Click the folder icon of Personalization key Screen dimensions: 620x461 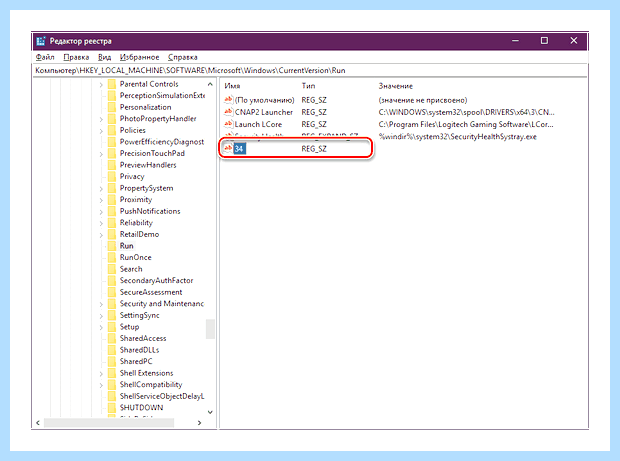click(x=112, y=107)
